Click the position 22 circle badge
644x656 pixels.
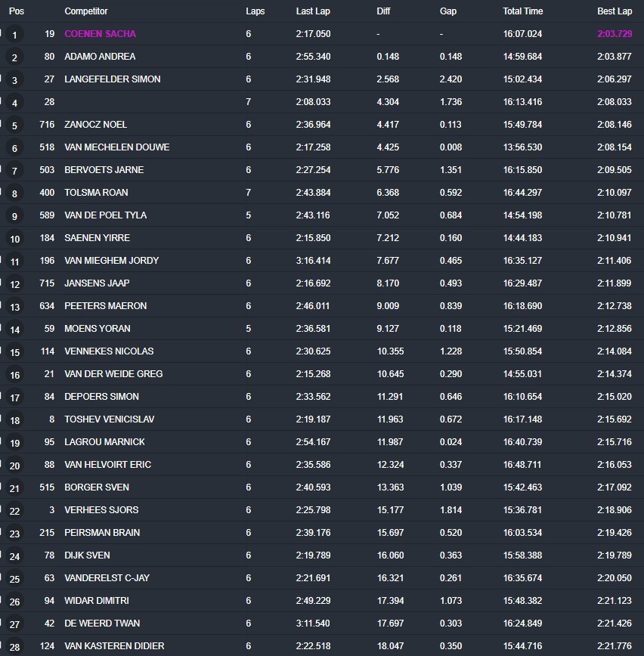coord(14,511)
